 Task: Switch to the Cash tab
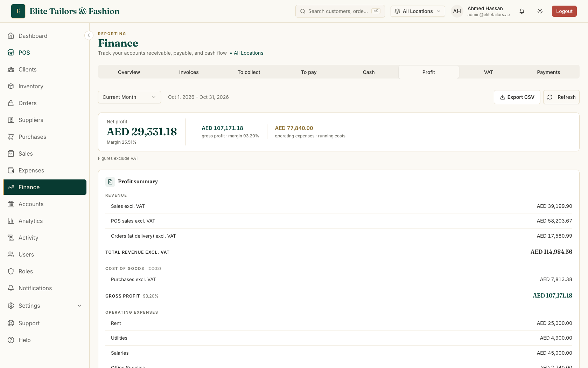[x=369, y=72]
